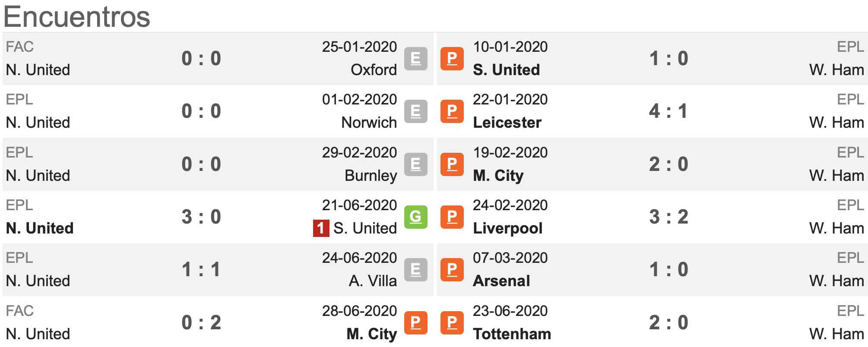Image resolution: width=868 pixels, height=347 pixels.
Task: Click the 0 : 2 FAC score
Action: coord(201,322)
